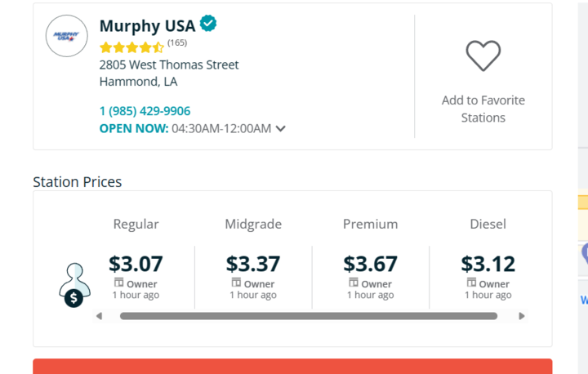
Task: Click the verified checkmark badge
Action: click(x=208, y=23)
